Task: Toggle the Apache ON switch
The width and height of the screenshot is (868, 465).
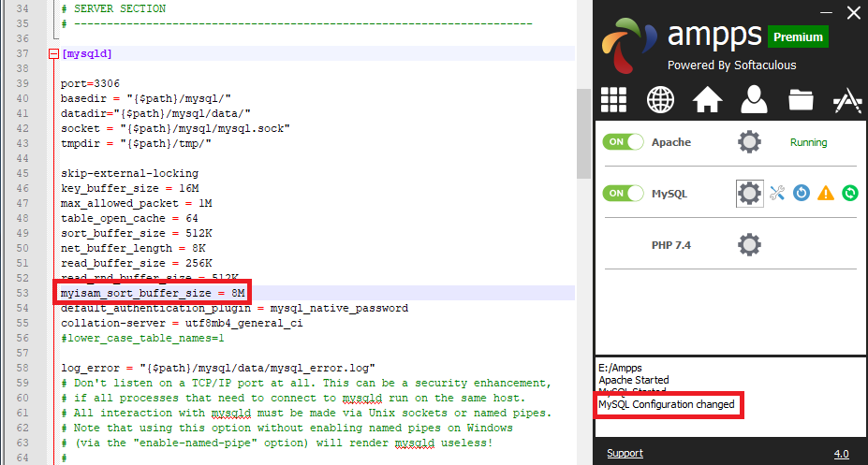Action: 624,142
